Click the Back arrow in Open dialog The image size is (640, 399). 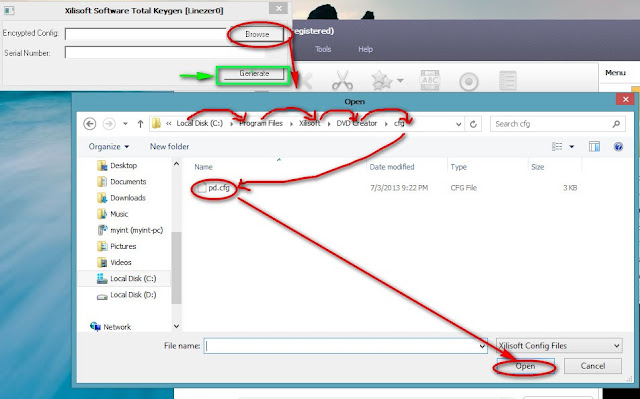[x=90, y=124]
